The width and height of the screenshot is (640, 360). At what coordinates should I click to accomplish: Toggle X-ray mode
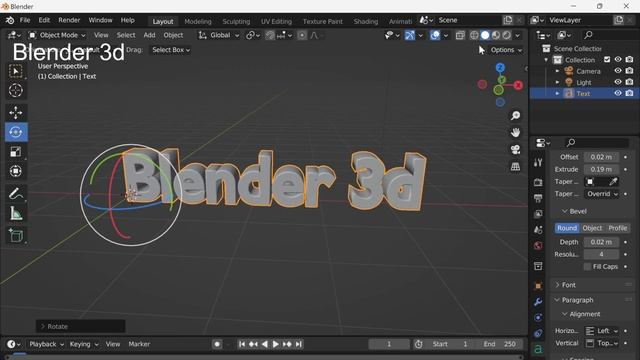(460, 36)
